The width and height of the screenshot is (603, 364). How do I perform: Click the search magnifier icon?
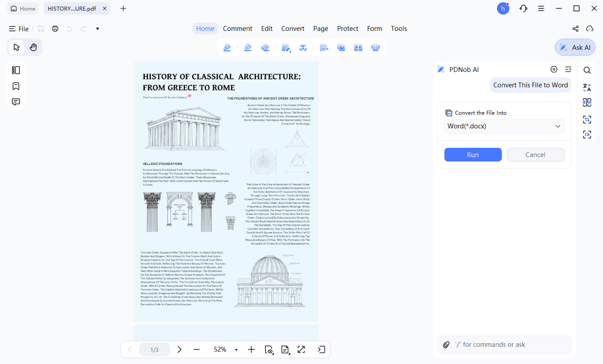(587, 70)
